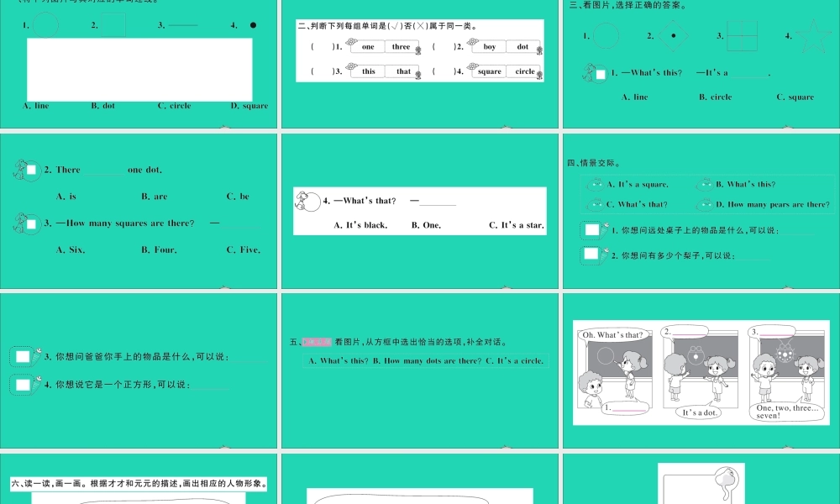840x504 pixels.
Task: Click the heading 四、情景交际
Action: point(594,163)
